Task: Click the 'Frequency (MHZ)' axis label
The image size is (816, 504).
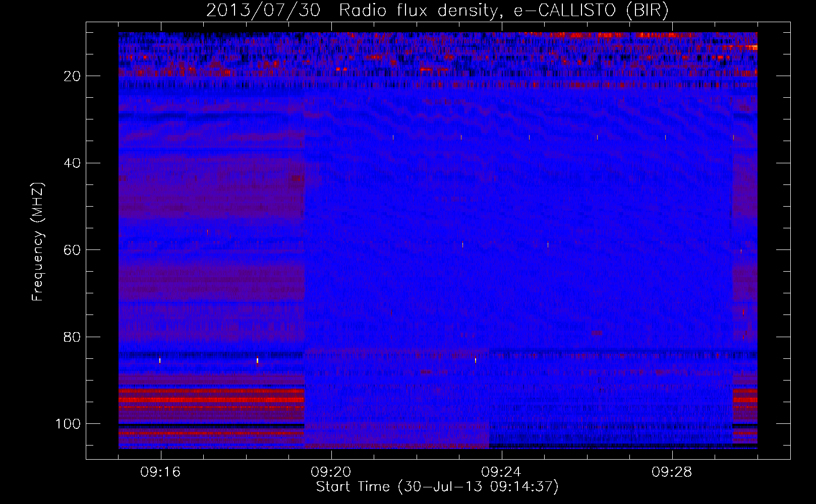Action: click(x=38, y=241)
